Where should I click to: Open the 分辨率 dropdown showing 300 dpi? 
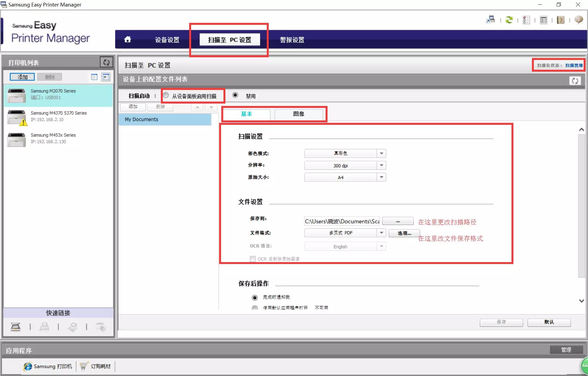click(345, 165)
